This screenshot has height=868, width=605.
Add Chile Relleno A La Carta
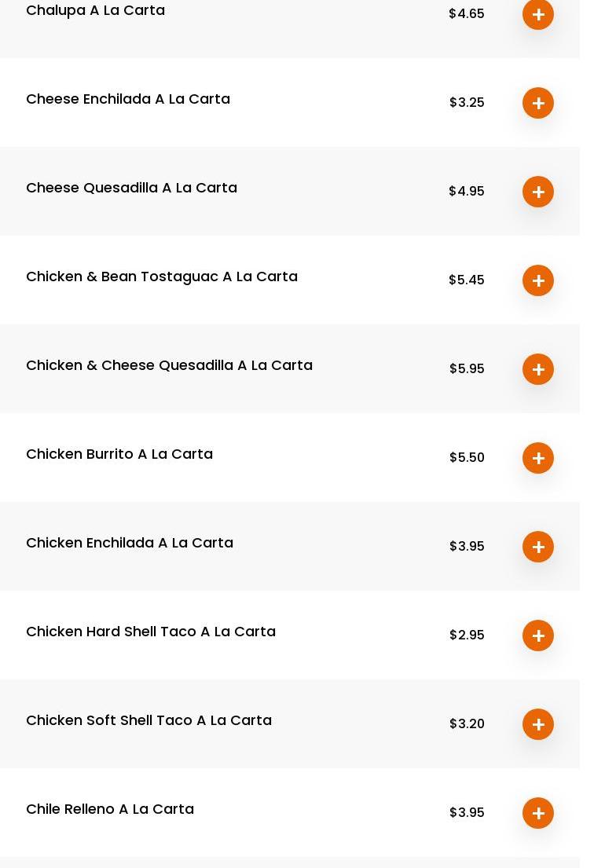click(538, 813)
